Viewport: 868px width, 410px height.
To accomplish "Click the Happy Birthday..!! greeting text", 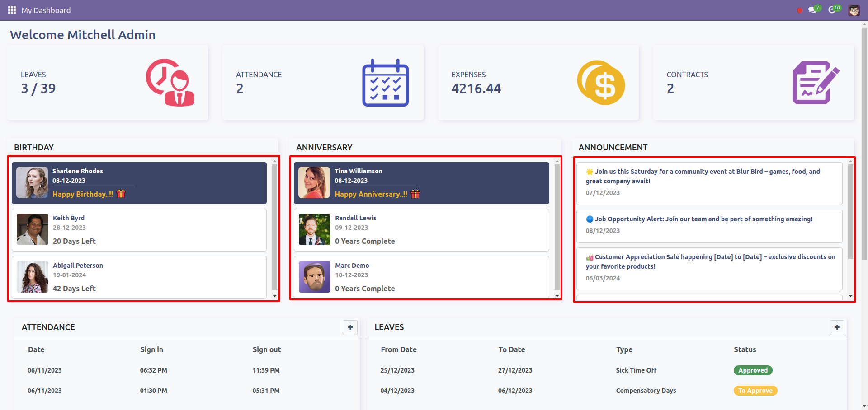I will [83, 194].
